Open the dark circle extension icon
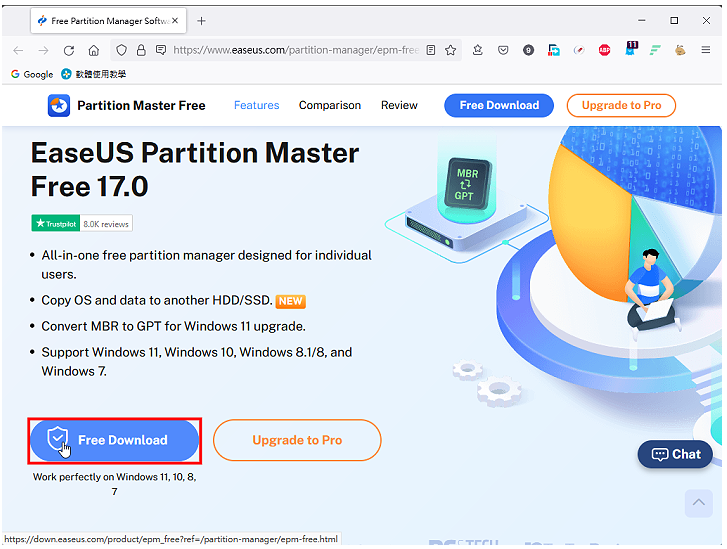The width and height of the screenshot is (727, 549). pos(528,50)
